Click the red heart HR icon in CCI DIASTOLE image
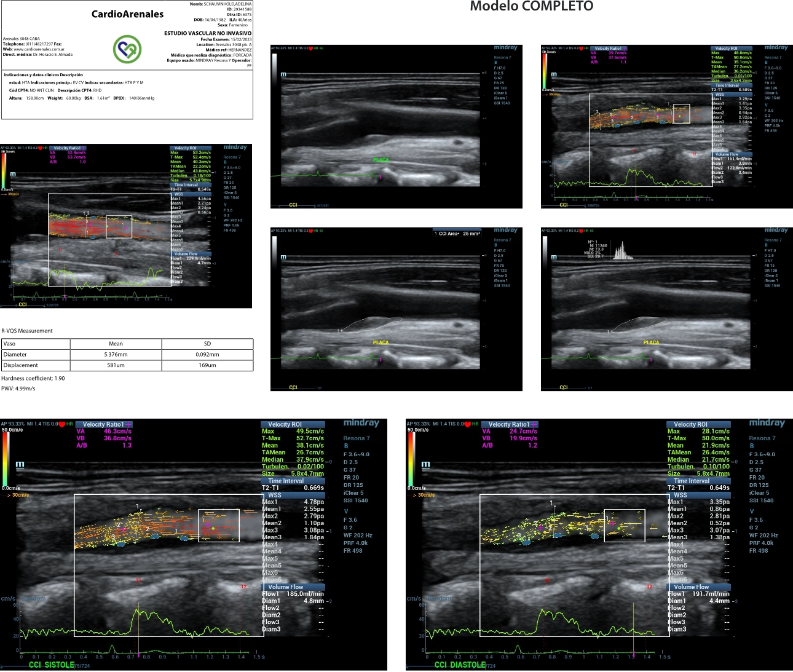Viewport: 793px width, 672px height. (x=468, y=424)
